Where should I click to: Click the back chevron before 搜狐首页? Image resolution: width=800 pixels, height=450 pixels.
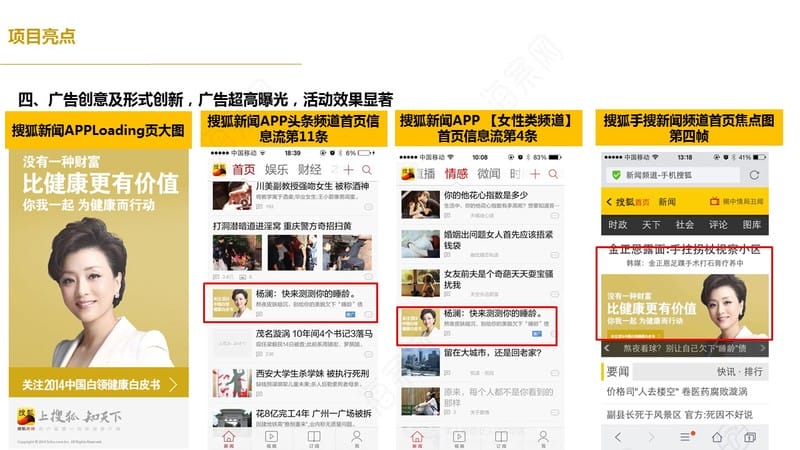(609, 202)
